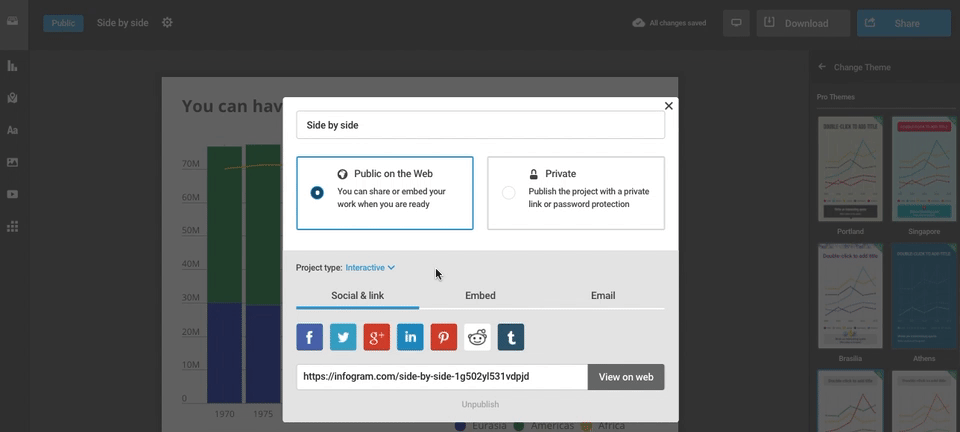The height and width of the screenshot is (432, 960).
Task: Post to LinkedIn using its icon
Action: click(x=410, y=337)
